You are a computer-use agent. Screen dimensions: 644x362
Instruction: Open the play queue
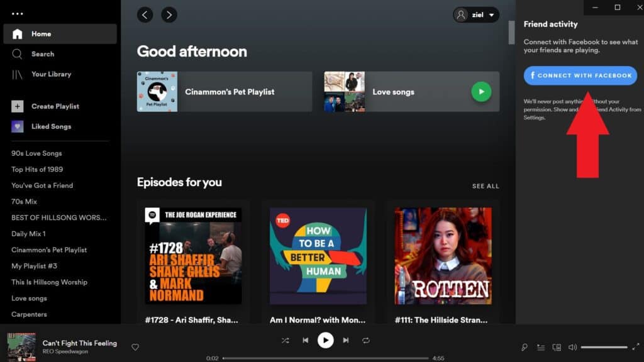[540, 346]
